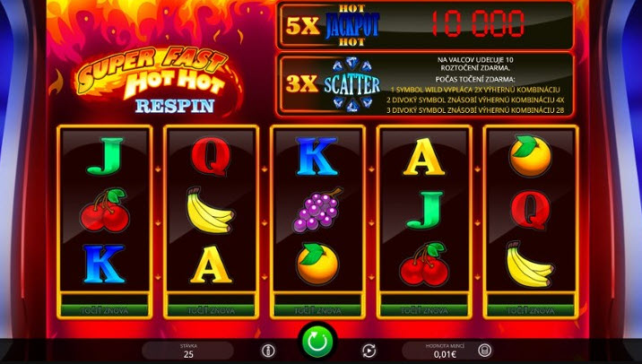Viewport: 642px width, 364px height.
Task: Respin the fifth reel with Točiť znova
Action: [531, 310]
